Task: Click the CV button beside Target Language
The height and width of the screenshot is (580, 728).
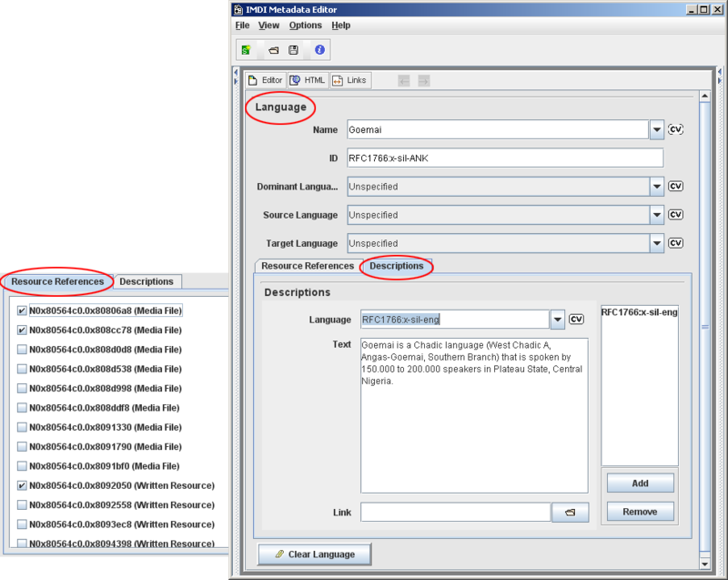Action: (x=675, y=243)
